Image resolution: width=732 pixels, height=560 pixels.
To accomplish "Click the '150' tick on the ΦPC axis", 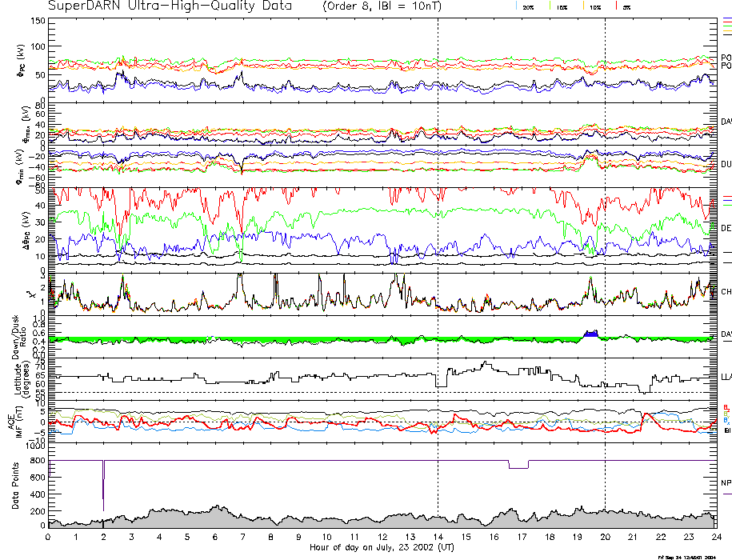I will [38, 21].
